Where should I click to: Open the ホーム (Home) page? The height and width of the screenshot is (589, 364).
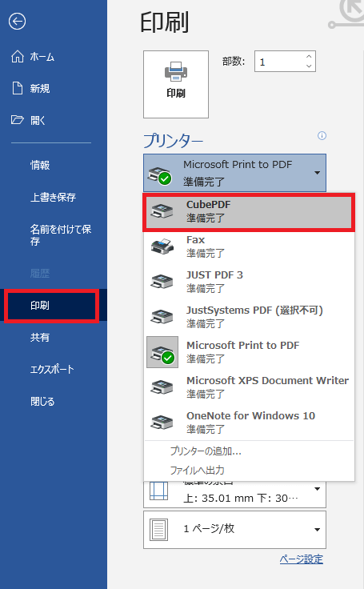coord(33,57)
